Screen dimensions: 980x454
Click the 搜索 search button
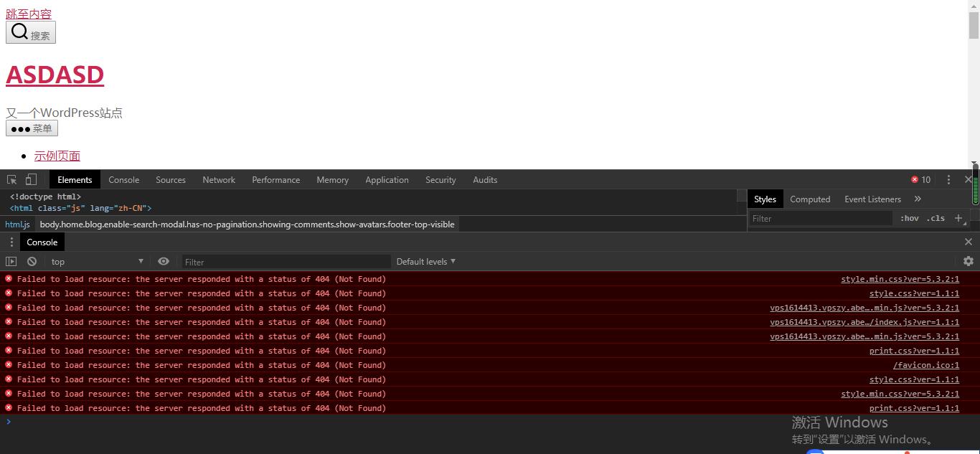(31, 32)
